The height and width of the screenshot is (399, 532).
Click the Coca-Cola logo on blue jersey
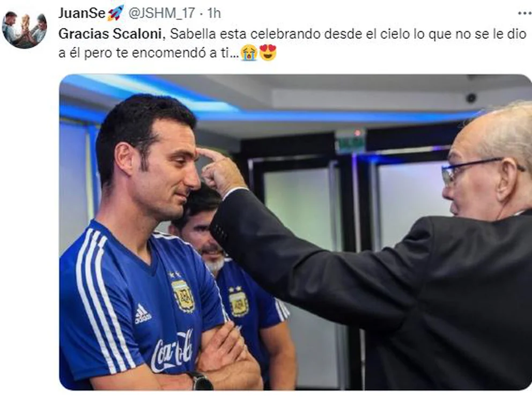[172, 351]
